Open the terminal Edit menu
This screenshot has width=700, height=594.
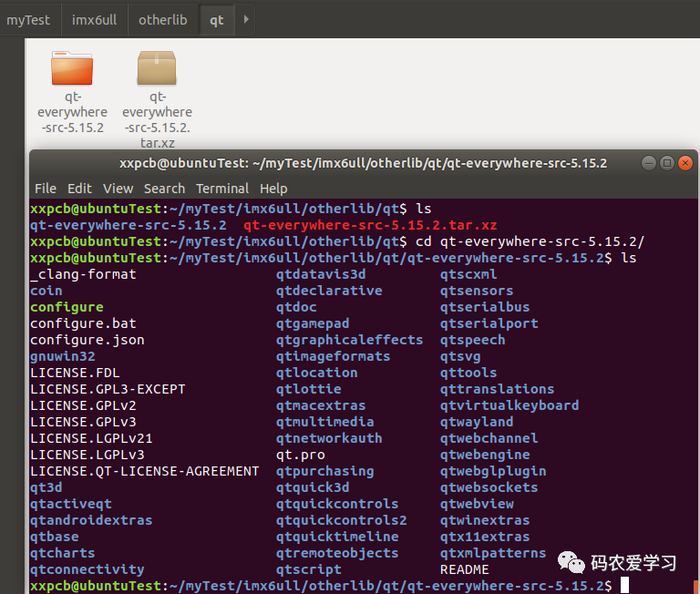click(x=79, y=189)
